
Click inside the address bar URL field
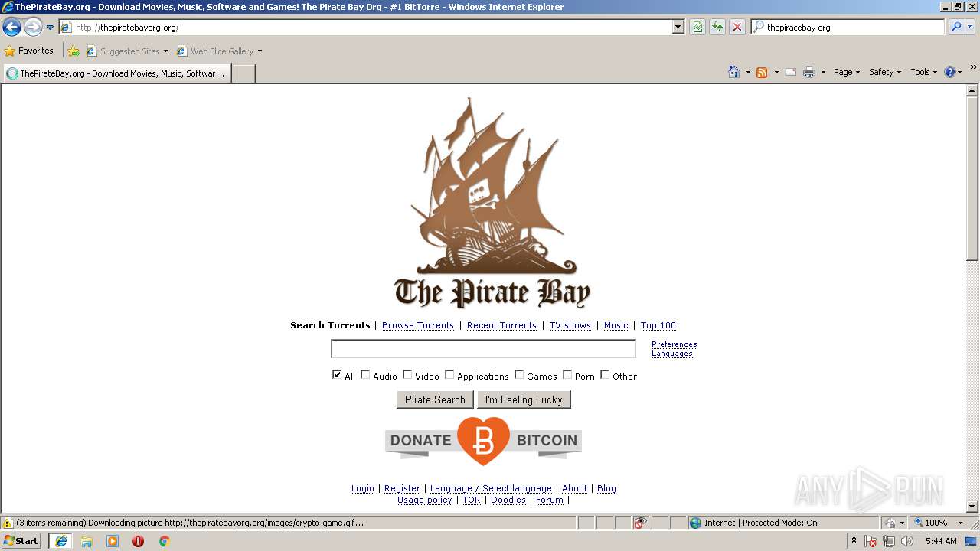click(371, 27)
